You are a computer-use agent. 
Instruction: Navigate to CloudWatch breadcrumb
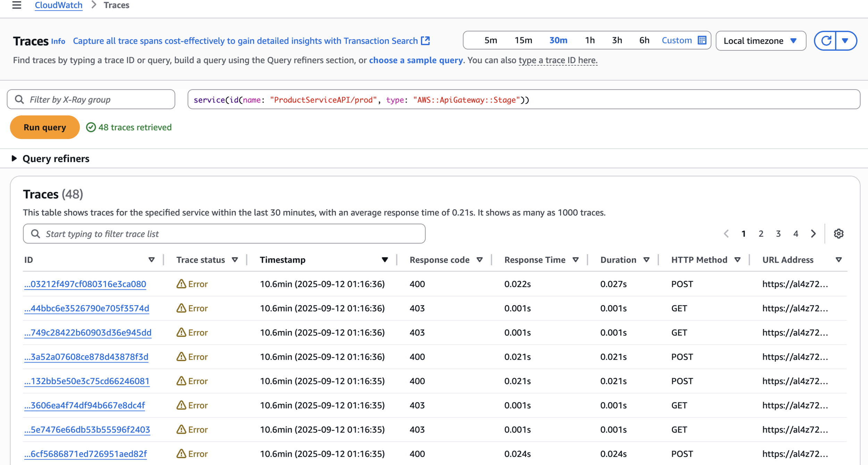click(58, 5)
